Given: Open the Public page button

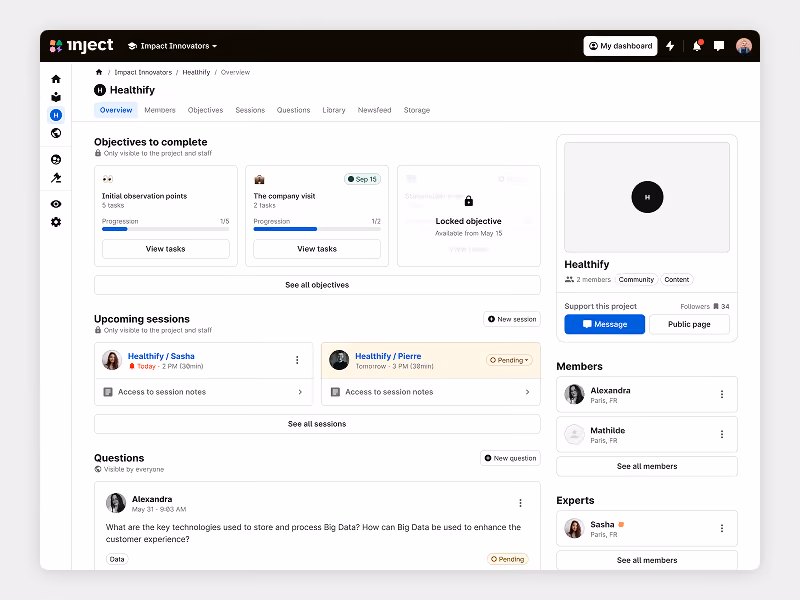Looking at the screenshot, I should 689,324.
